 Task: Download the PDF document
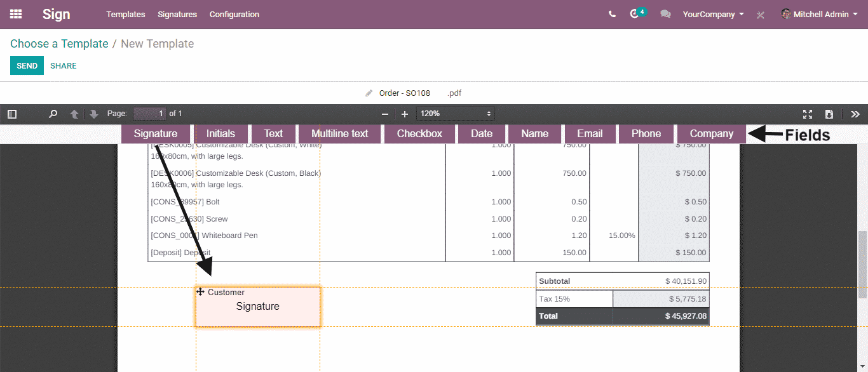(829, 114)
